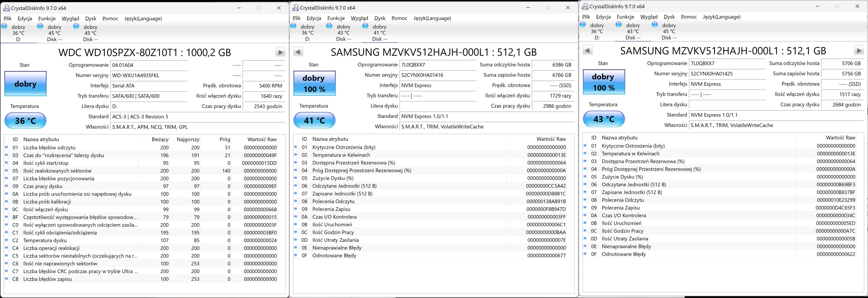Click the 5400 RPM rotation speed field
Viewport: 868px width, 298px height.
(x=264, y=86)
